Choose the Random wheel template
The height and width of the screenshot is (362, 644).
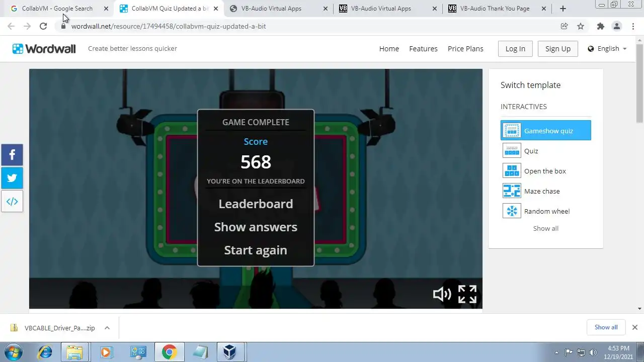point(546,211)
